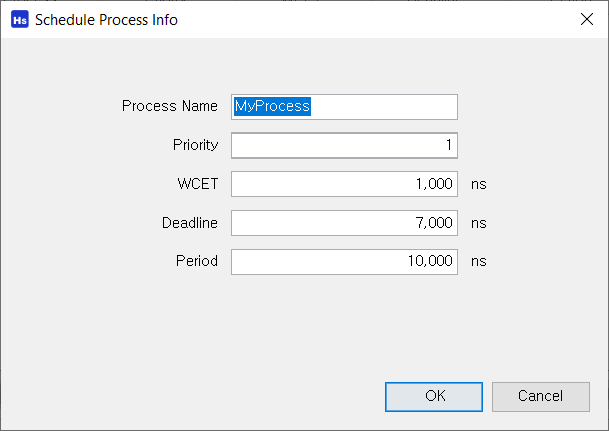Viewport: 609px width, 431px height.
Task: Click the Period field showing 10,000
Action: (x=344, y=262)
